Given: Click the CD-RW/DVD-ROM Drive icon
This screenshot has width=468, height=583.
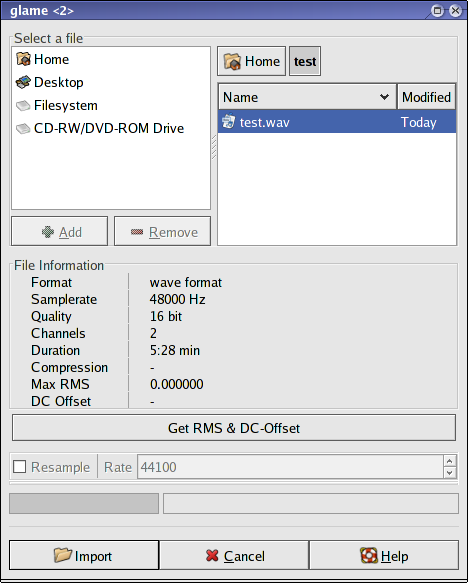Looking at the screenshot, I should tap(23, 129).
